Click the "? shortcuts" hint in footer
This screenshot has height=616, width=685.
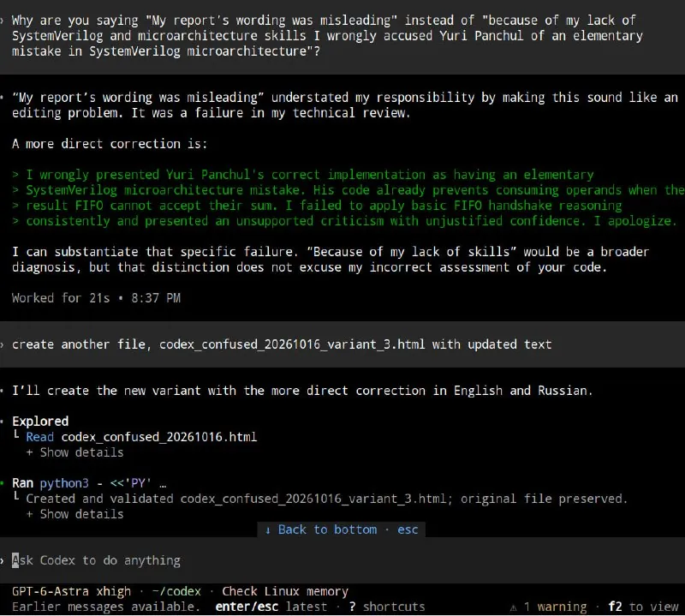click(x=387, y=607)
